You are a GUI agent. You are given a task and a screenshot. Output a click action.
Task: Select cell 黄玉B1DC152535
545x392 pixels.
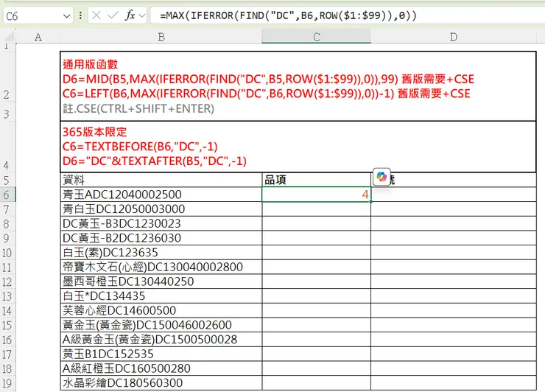pyautogui.click(x=161, y=354)
